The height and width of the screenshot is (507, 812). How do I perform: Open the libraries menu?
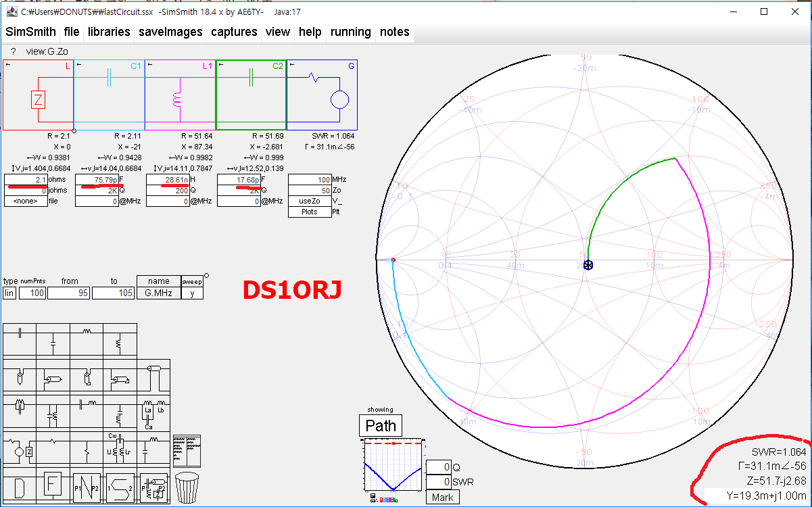109,32
